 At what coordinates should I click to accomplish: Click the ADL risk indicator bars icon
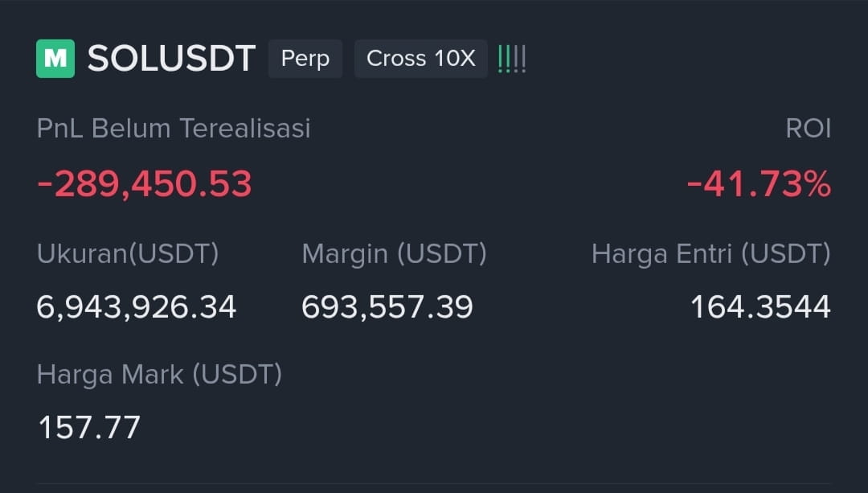tap(511, 59)
